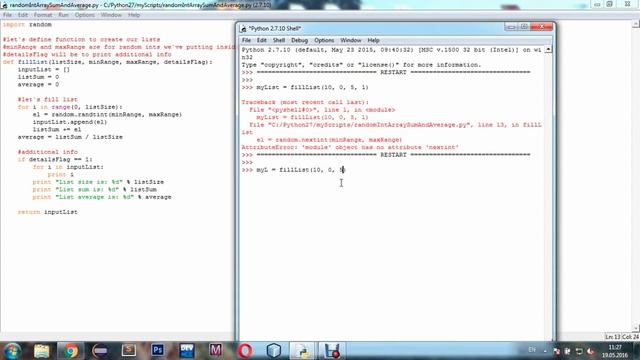640x360 pixels.
Task: Click the editor window title bar icon
Action: pyautogui.click(x=4, y=5)
